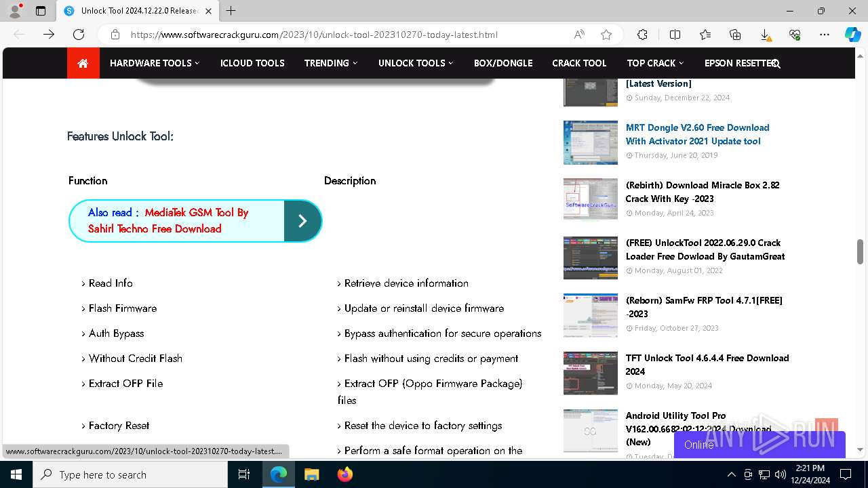The width and height of the screenshot is (868, 488).
Task: Open the site Home icon
Action: click(x=83, y=63)
